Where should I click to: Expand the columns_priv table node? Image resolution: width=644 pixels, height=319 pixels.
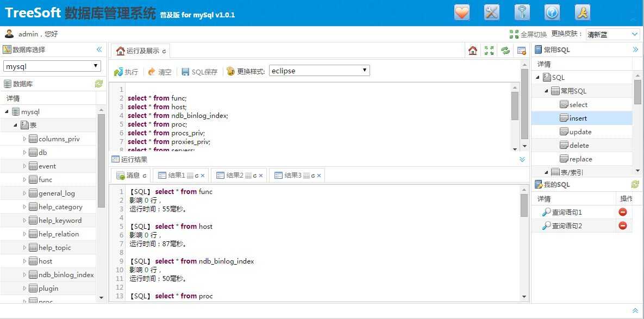click(x=24, y=139)
